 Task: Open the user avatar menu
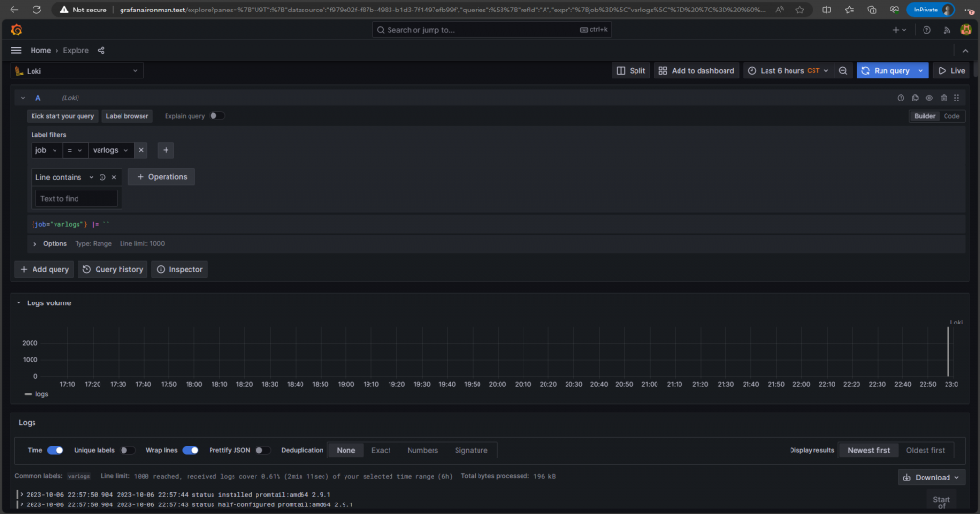(967, 30)
